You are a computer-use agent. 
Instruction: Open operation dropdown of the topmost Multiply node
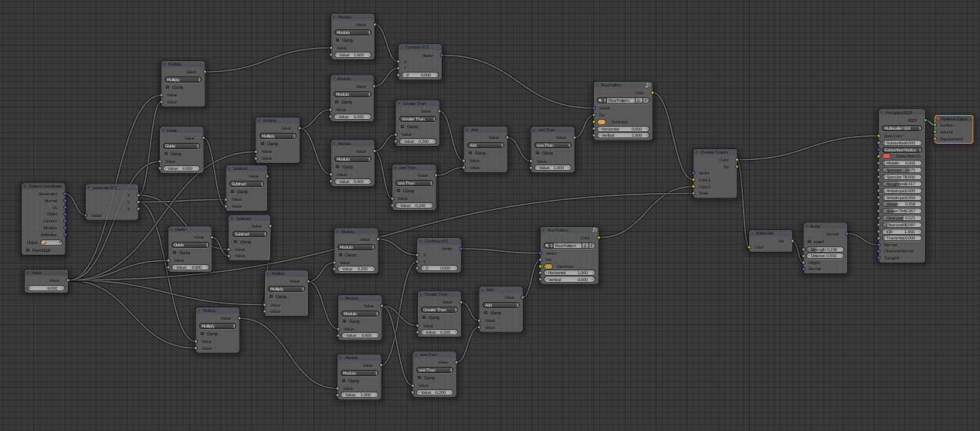tap(183, 80)
